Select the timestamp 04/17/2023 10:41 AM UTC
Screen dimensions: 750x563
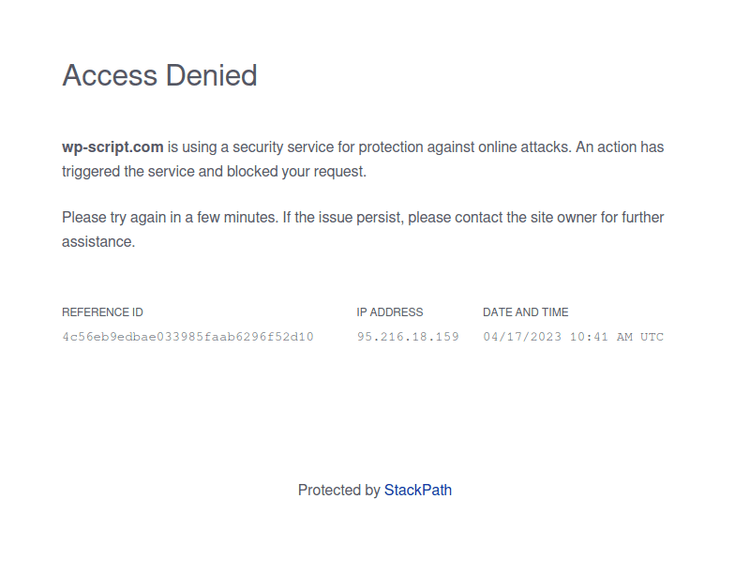tap(573, 337)
